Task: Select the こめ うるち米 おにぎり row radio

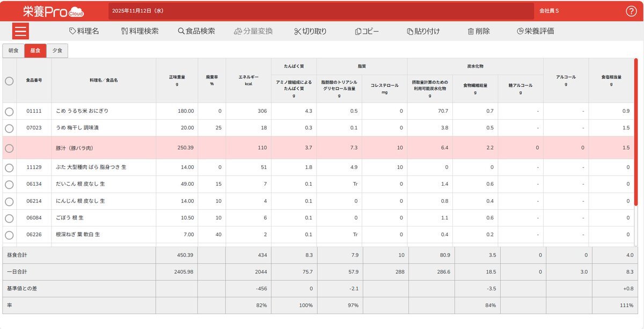Action: (x=9, y=111)
